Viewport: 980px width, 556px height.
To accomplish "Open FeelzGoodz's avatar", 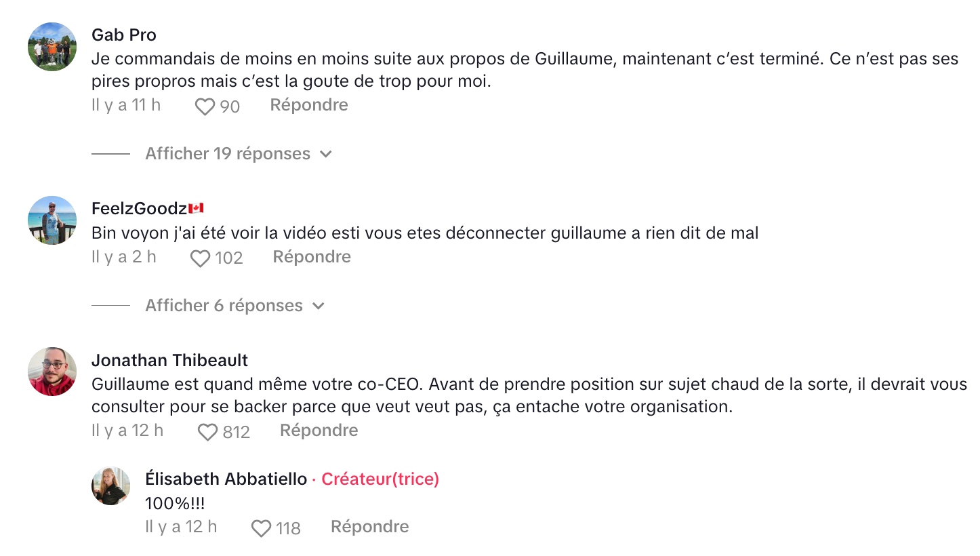I will [x=52, y=220].
